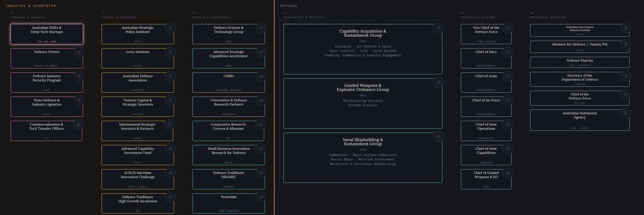Click arrow icon on Australian Government Defence Portfolio card
This screenshot has height=215, width=644.
click(x=625, y=28)
